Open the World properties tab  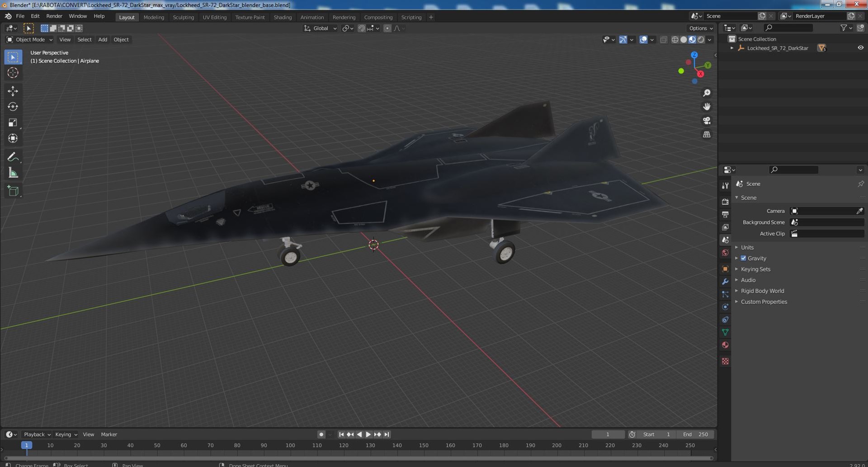tap(725, 253)
